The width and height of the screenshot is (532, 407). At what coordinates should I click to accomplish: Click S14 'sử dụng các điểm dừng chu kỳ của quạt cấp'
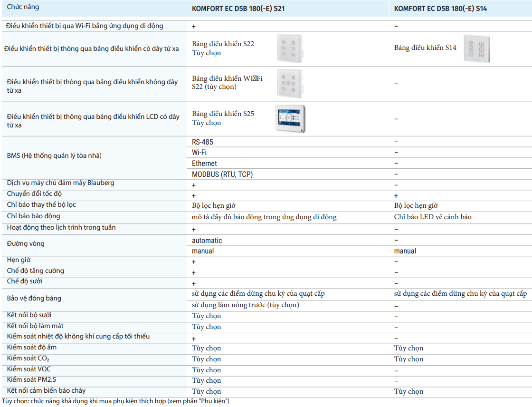click(x=460, y=293)
